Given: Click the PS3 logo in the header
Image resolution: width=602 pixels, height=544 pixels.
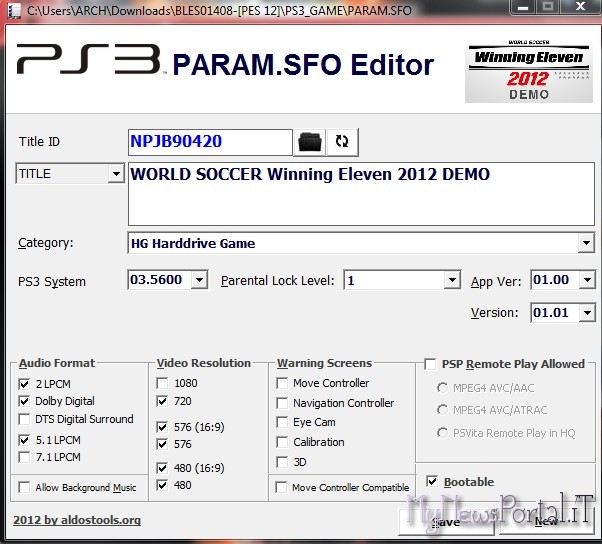Looking at the screenshot, I should pos(89,59).
